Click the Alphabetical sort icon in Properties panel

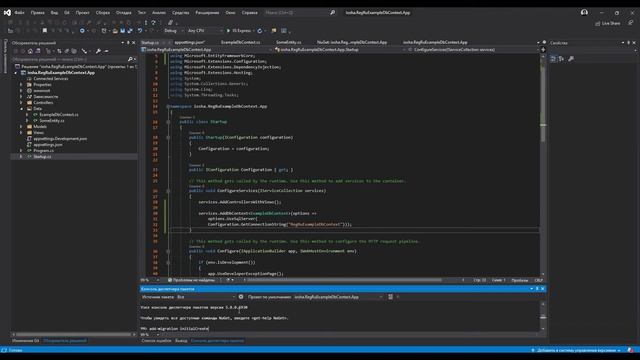point(561,59)
